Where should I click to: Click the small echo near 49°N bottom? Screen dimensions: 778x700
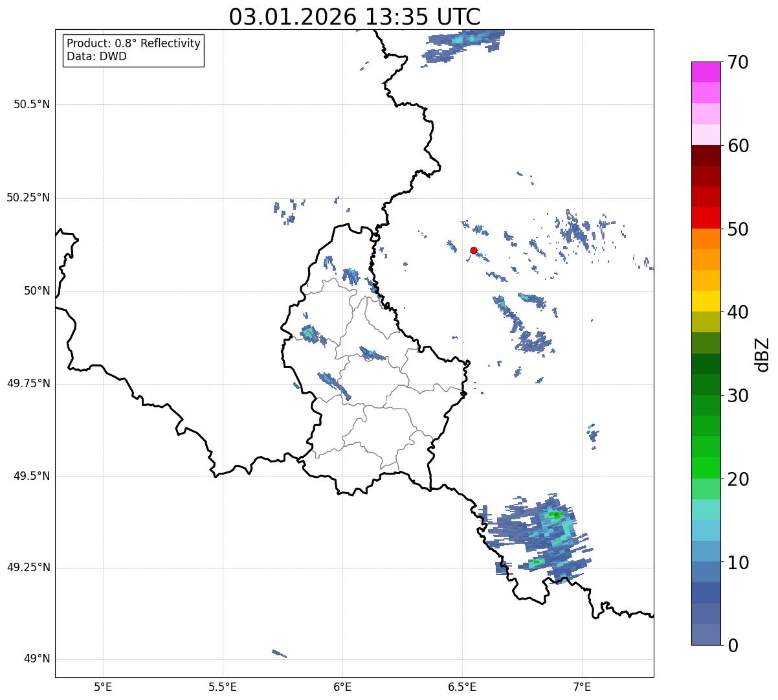click(x=279, y=653)
